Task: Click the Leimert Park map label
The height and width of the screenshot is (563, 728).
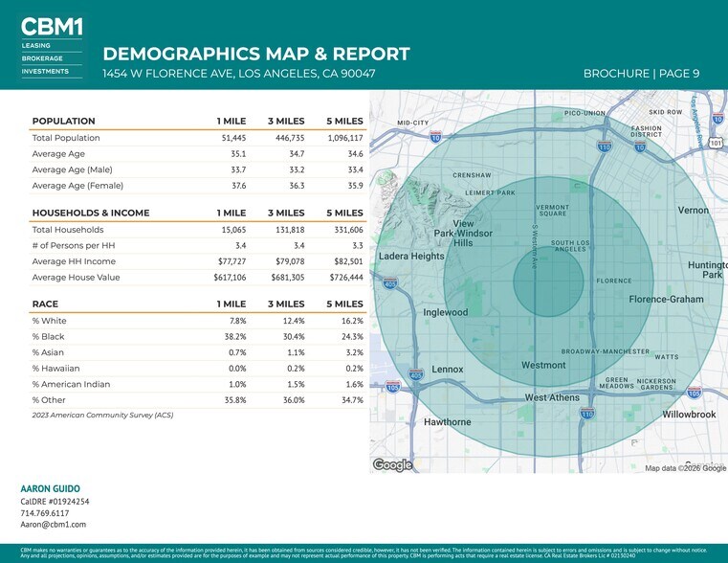Action: (491, 192)
